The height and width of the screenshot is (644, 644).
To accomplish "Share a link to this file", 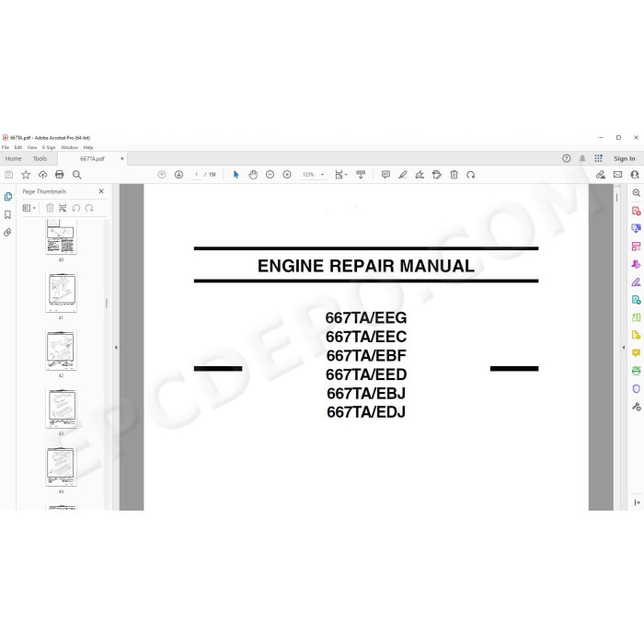I will (601, 175).
